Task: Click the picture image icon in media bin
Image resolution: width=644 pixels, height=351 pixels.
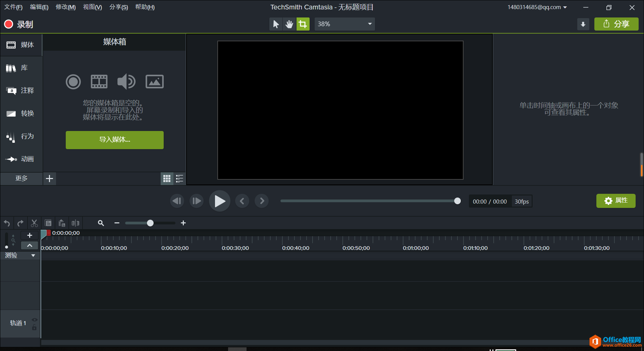Action: coord(155,82)
